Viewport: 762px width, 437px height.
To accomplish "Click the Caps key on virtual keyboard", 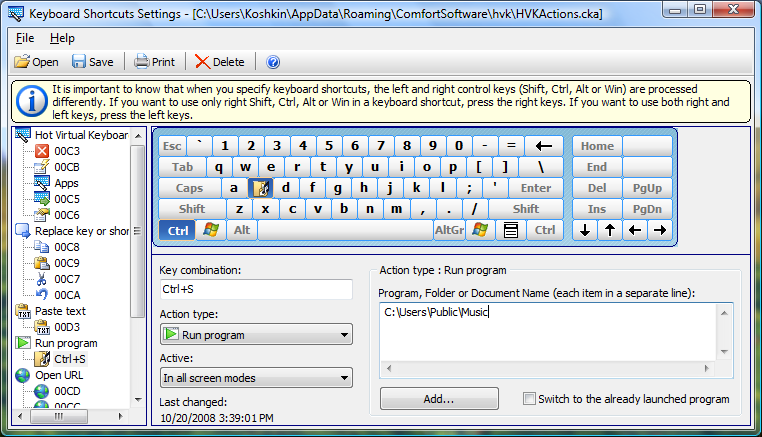I will pyautogui.click(x=189, y=188).
